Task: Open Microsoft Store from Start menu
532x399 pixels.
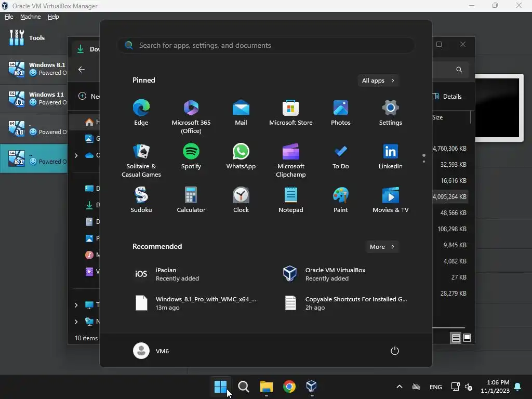Action: [x=291, y=113]
